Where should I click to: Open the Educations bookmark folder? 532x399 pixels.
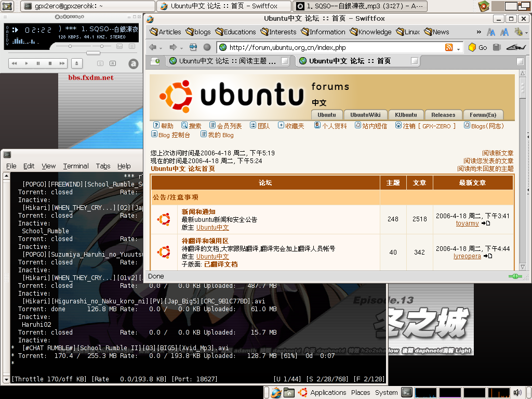[x=235, y=32]
